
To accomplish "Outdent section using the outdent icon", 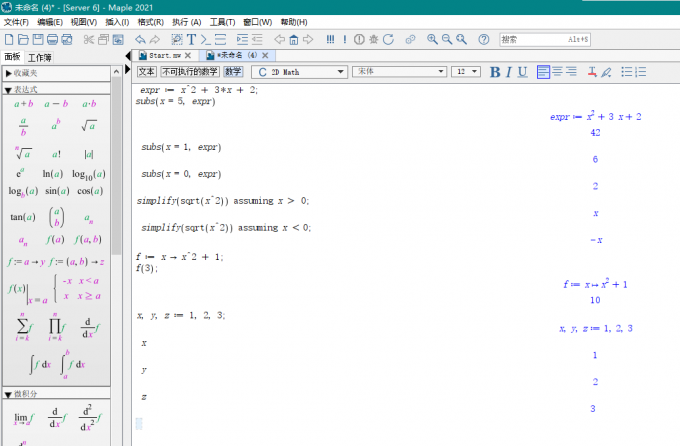I will coord(257,39).
